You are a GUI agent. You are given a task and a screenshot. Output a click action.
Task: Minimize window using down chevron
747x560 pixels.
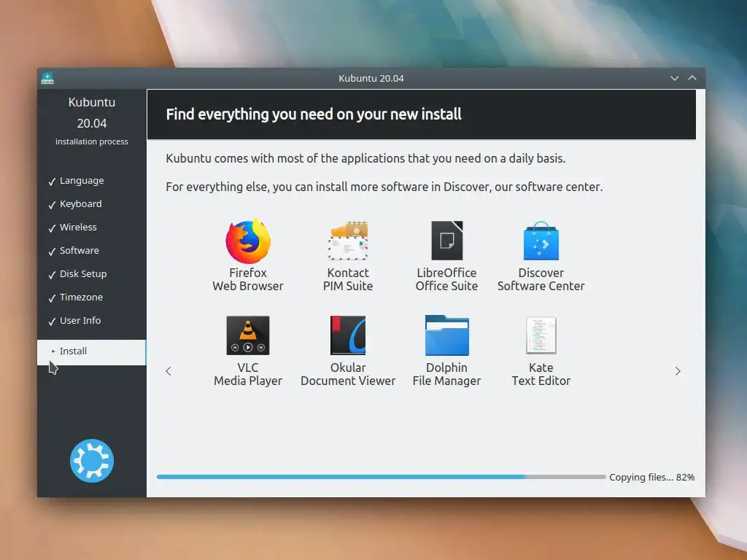[675, 78]
